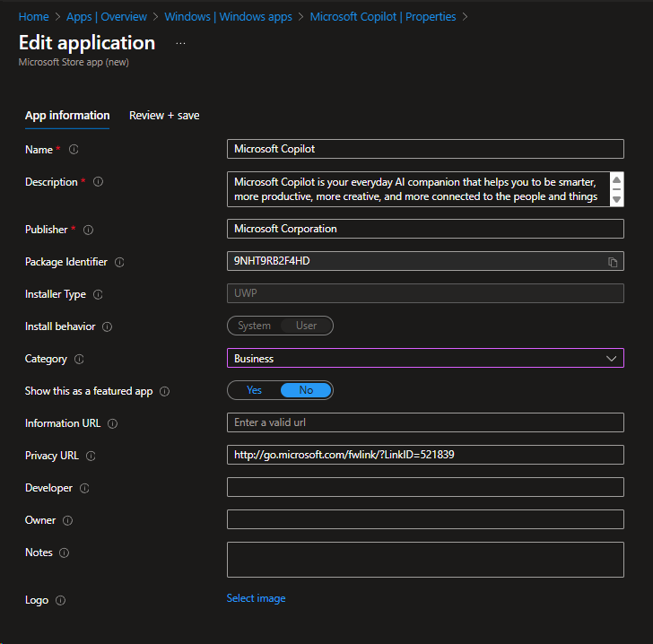653x644 pixels.
Task: Click the info icon beside Privacy URL
Action: click(x=91, y=456)
